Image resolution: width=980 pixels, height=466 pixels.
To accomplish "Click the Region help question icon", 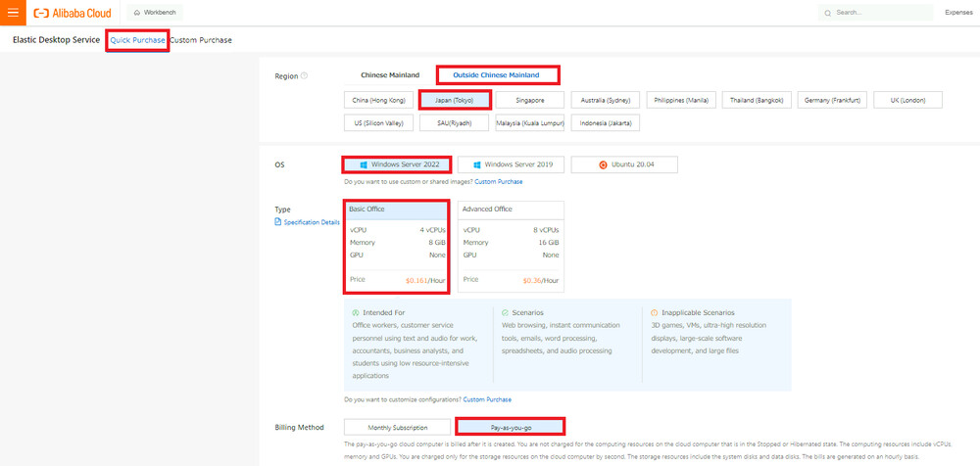I will pyautogui.click(x=304, y=76).
